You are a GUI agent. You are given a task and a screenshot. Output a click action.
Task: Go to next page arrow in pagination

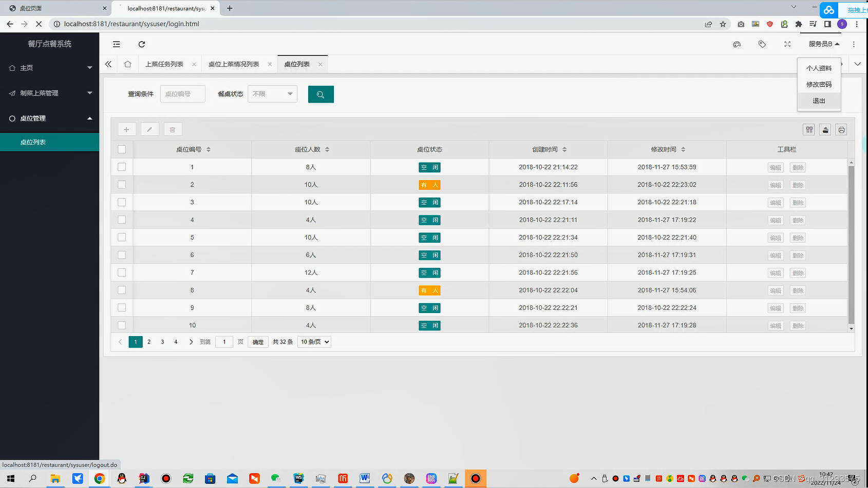tap(191, 342)
